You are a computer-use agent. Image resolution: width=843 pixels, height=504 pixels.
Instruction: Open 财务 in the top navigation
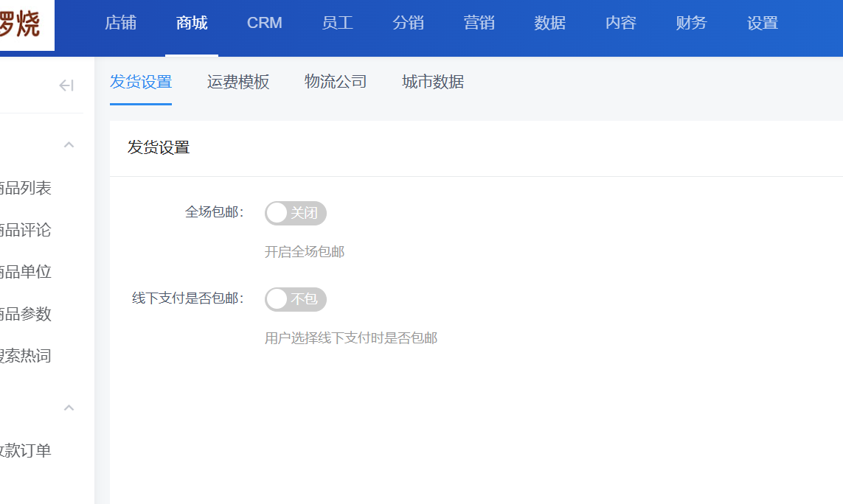click(x=691, y=23)
